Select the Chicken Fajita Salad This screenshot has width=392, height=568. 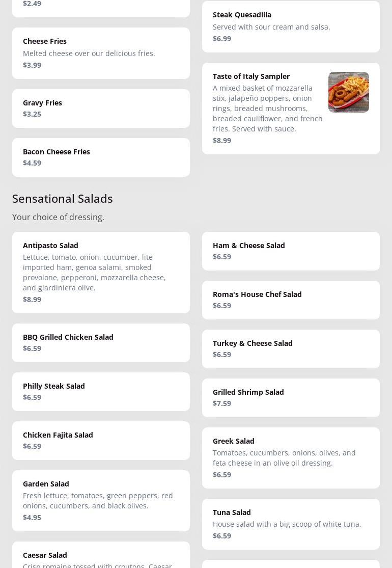(x=101, y=440)
